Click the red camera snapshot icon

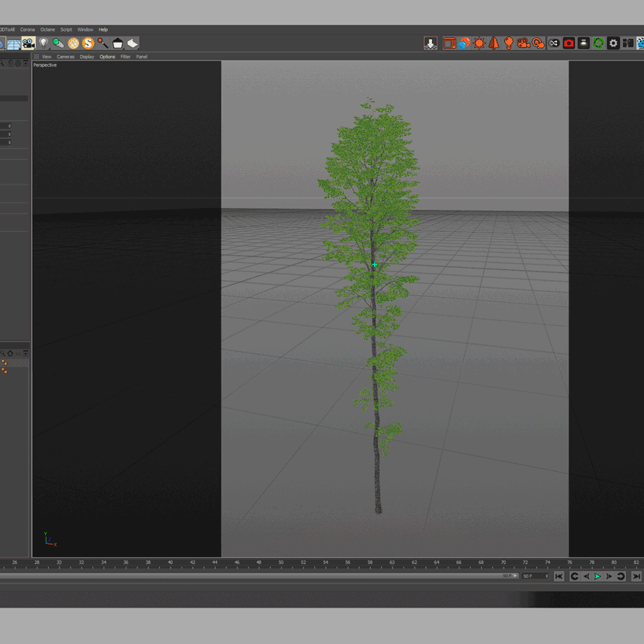(x=569, y=43)
